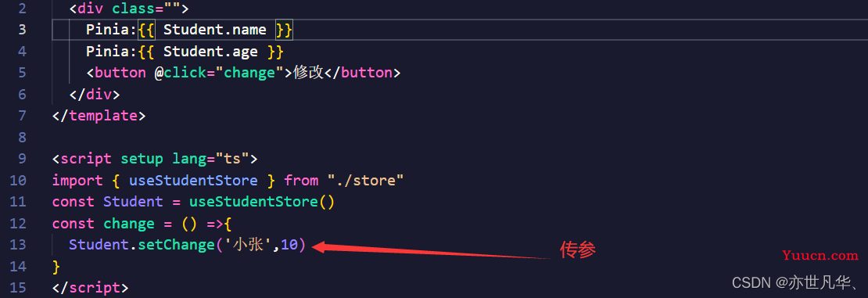
Task: Click the '小张' string argument
Action: 249,245
